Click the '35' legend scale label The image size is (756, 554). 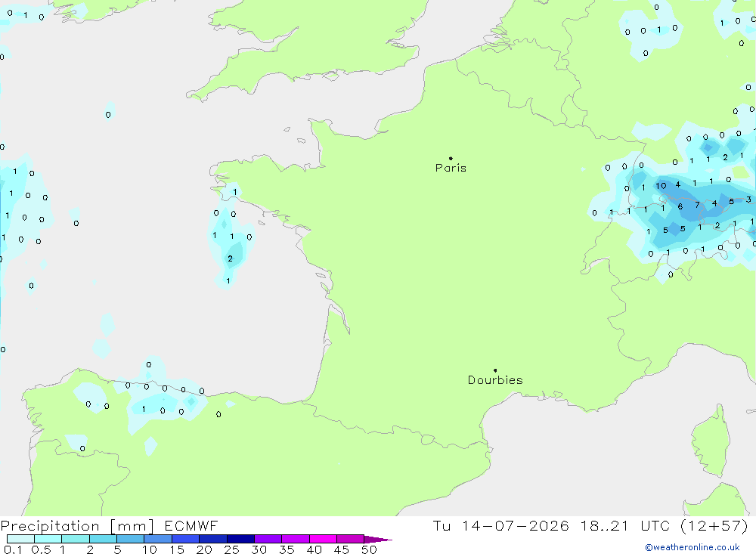point(287,549)
